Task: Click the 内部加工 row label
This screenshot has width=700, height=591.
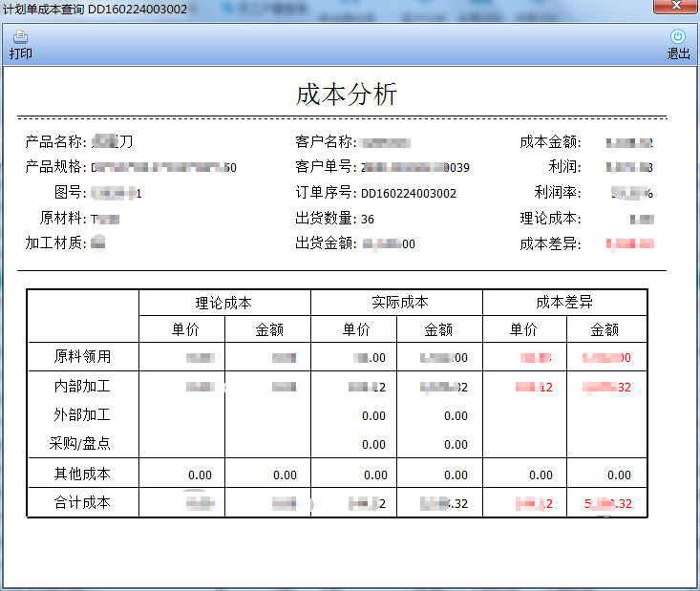Action: [83, 387]
